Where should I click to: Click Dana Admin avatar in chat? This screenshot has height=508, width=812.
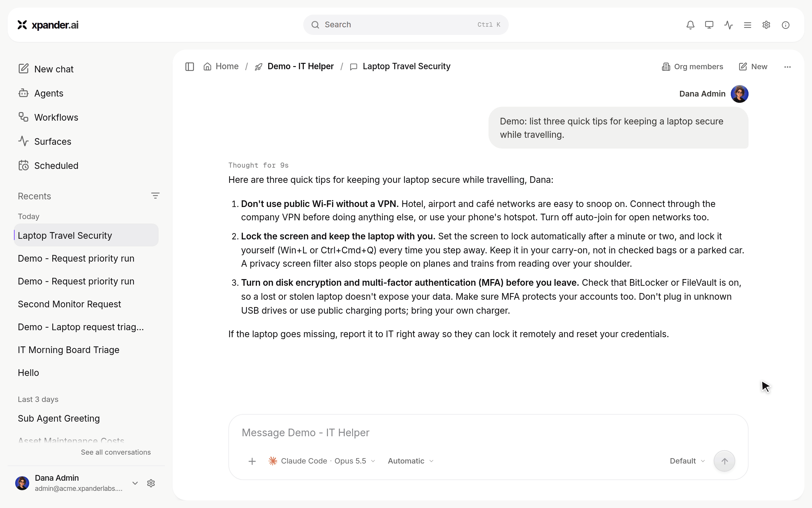point(740,94)
